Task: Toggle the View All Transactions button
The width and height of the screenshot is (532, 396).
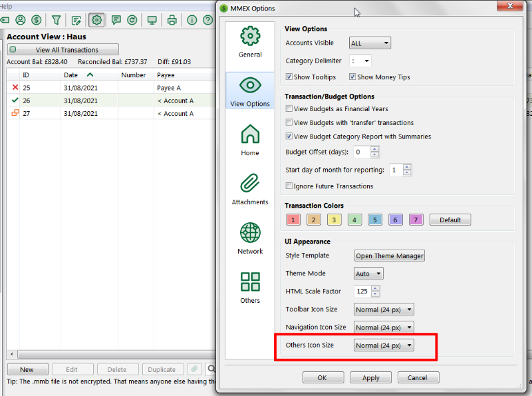Action: click(63, 50)
